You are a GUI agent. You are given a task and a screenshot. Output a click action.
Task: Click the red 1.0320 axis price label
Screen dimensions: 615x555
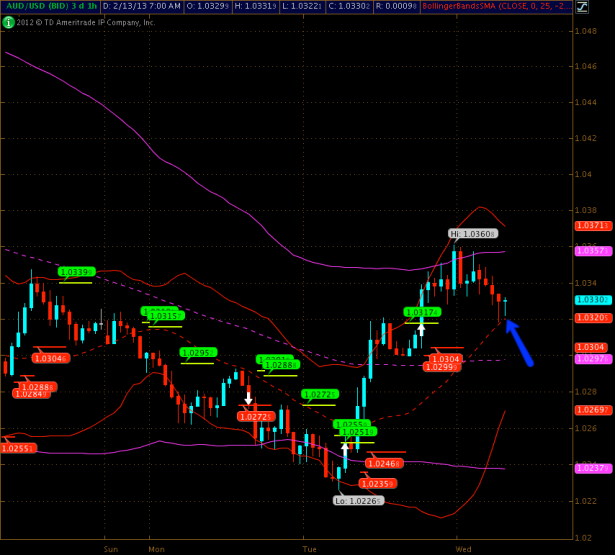click(593, 318)
